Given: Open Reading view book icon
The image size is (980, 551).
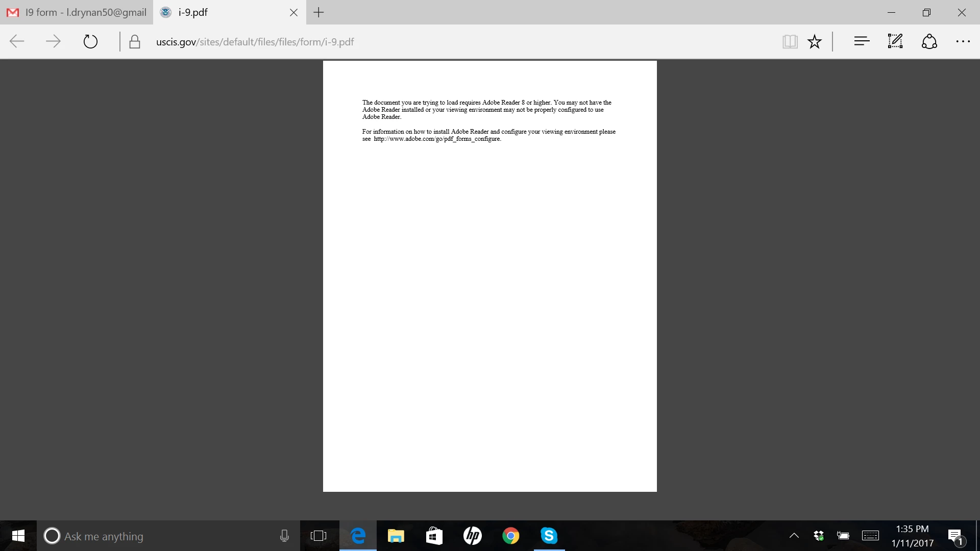Looking at the screenshot, I should point(790,41).
